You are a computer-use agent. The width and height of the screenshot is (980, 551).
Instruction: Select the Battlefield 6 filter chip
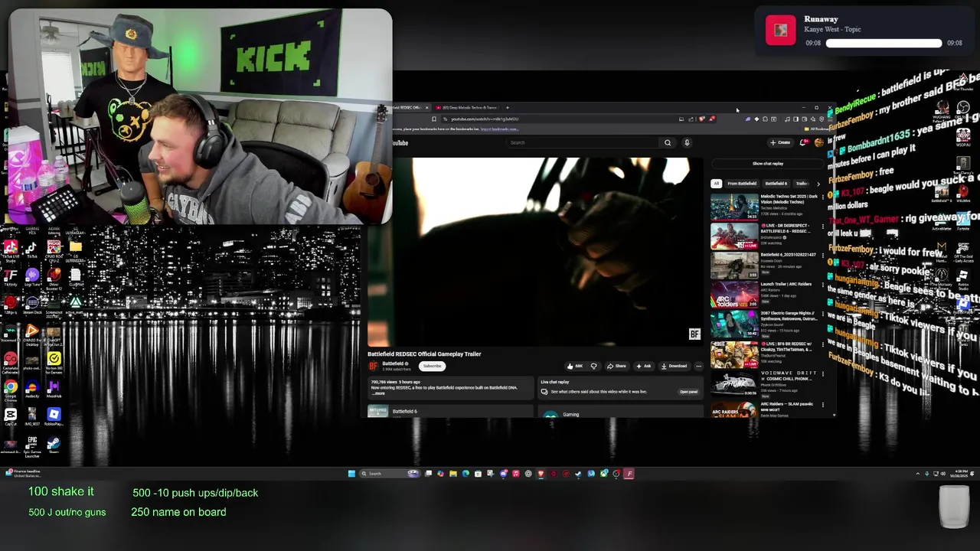tap(776, 184)
